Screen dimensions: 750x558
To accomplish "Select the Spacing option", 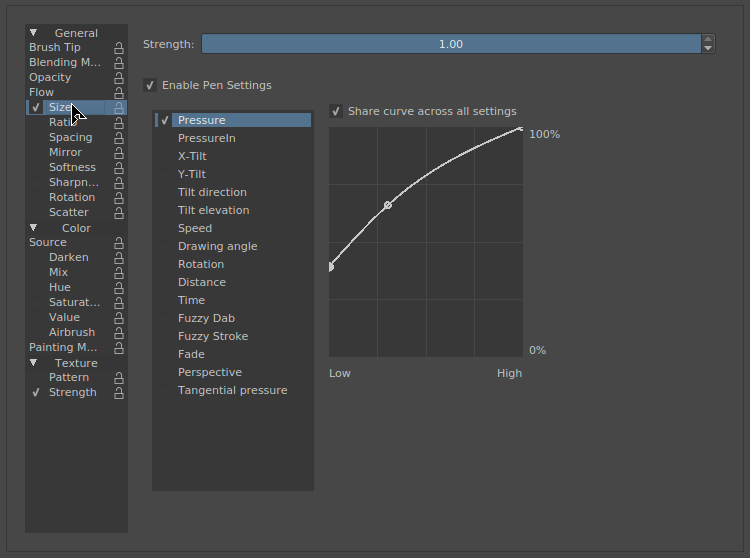I will tap(70, 137).
